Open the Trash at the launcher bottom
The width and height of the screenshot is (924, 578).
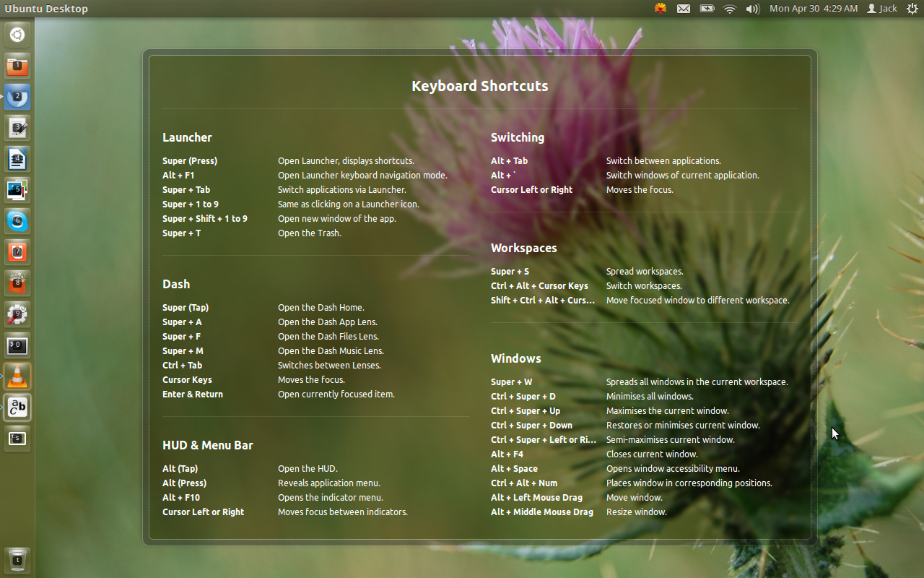[17, 560]
